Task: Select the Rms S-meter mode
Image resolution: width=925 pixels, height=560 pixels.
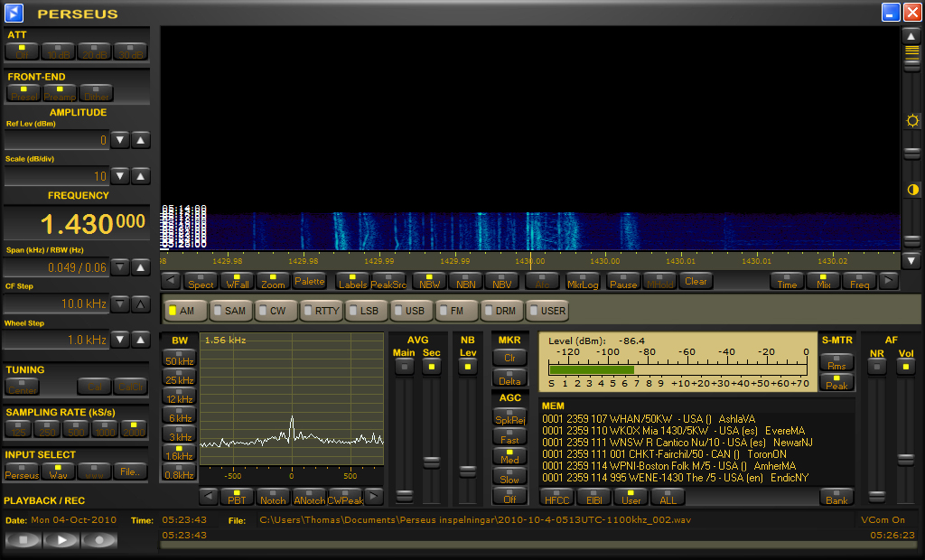Action: click(x=836, y=362)
